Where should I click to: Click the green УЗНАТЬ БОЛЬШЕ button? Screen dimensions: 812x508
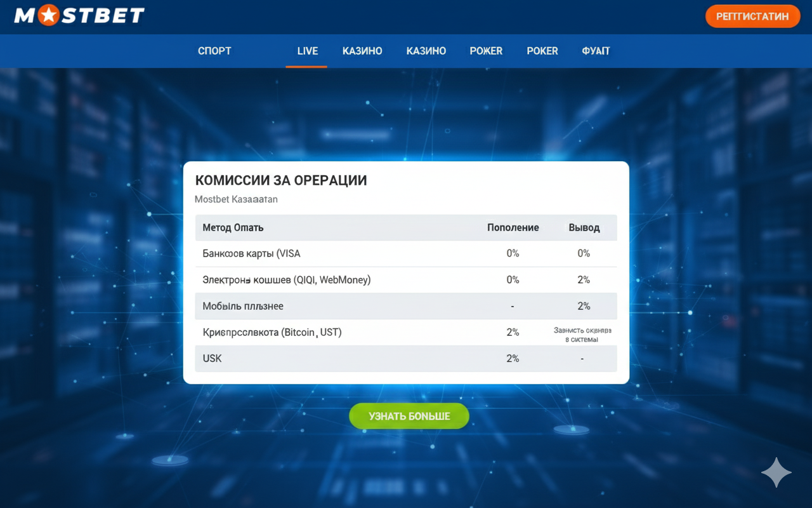pos(409,416)
